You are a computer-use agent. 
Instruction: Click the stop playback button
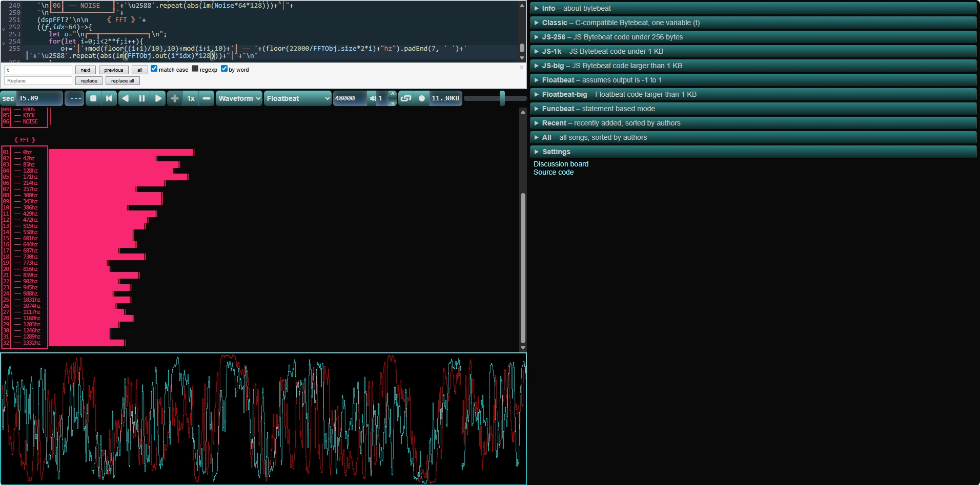click(x=93, y=98)
